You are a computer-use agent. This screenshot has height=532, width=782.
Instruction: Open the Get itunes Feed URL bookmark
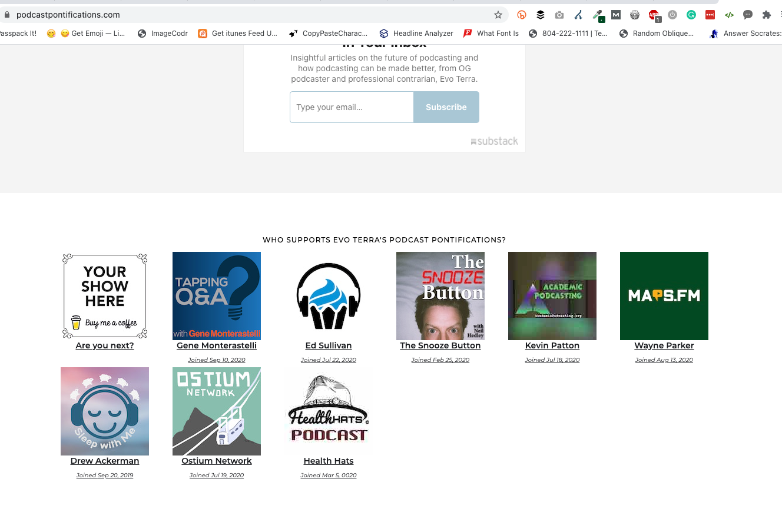(238, 34)
